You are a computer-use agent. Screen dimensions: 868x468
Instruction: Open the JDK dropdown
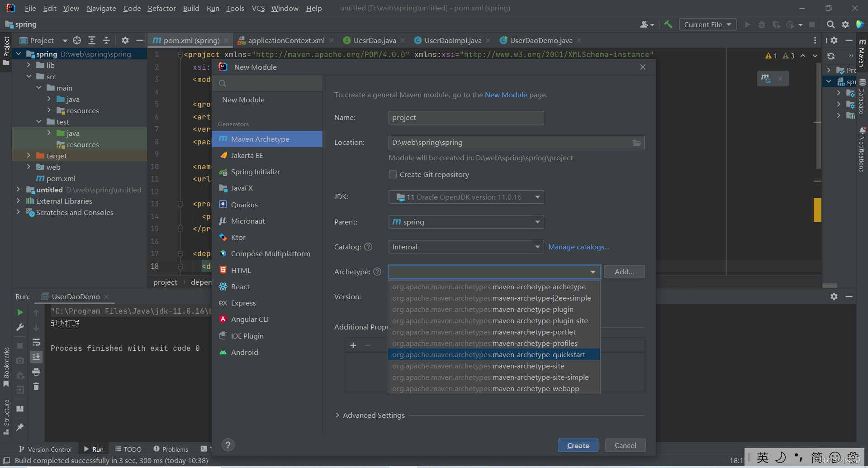pos(466,197)
